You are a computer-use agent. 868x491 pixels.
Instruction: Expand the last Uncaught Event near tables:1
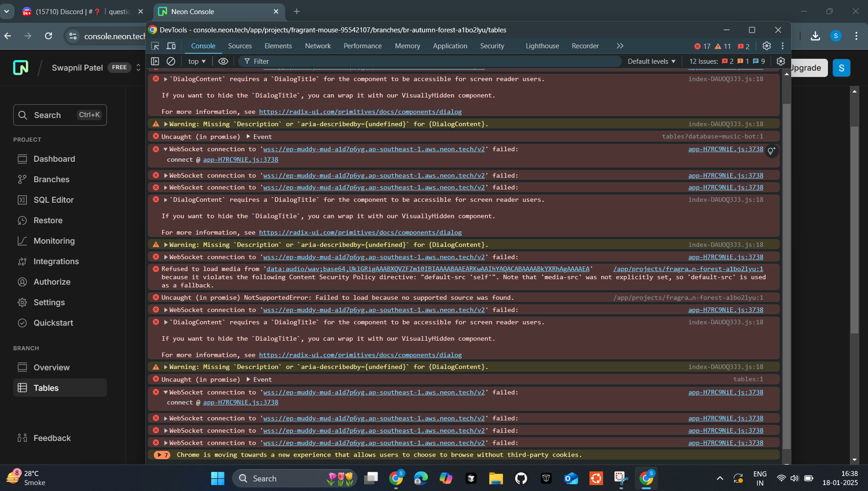(249, 379)
